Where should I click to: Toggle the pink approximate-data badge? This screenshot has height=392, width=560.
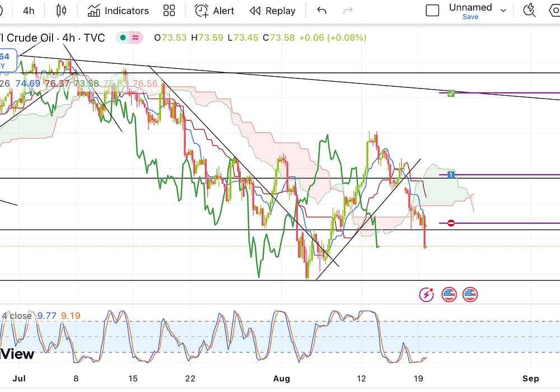(136, 38)
